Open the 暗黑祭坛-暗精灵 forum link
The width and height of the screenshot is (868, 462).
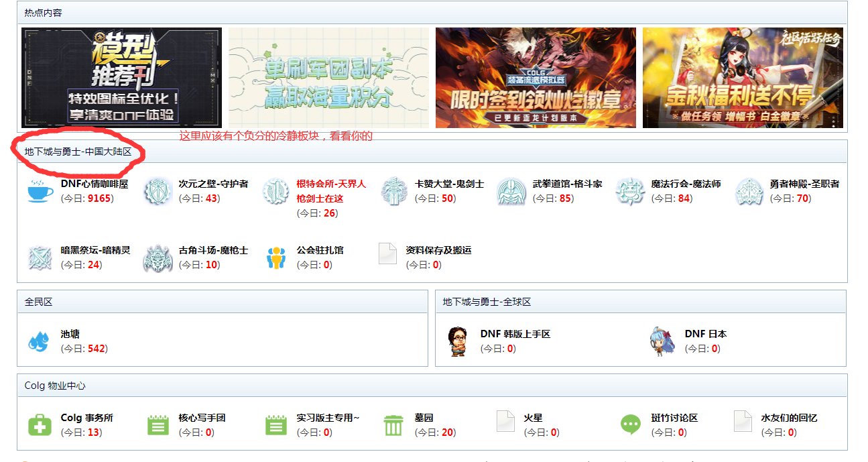[95, 250]
